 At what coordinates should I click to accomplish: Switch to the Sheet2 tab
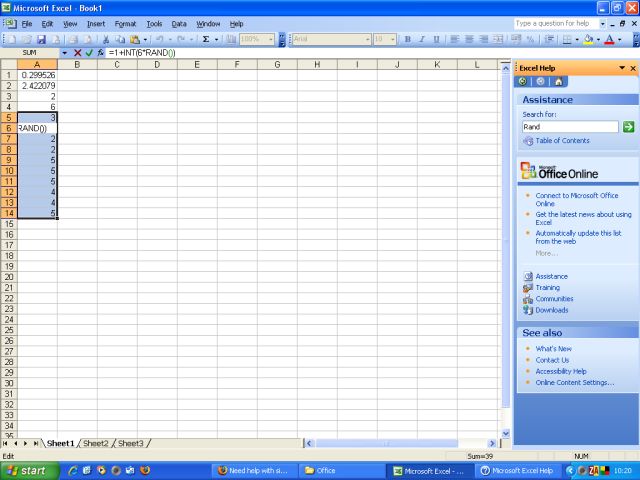coord(96,443)
